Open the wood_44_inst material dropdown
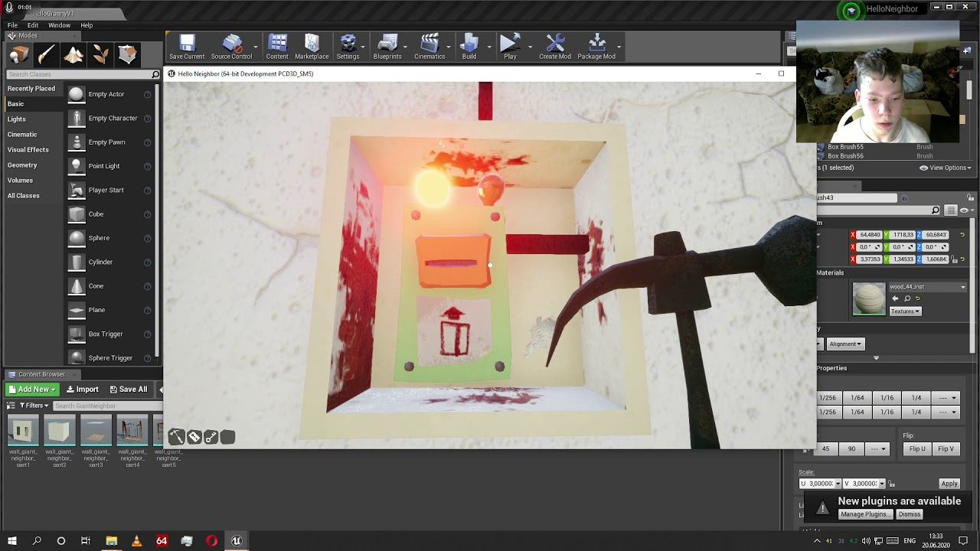Image resolution: width=980 pixels, height=551 pixels. (x=927, y=287)
